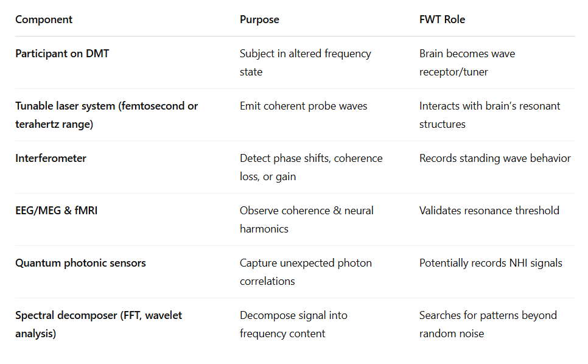
Task: Click 'Observe coherence & neural harmonics' cell
Action: 307,220
